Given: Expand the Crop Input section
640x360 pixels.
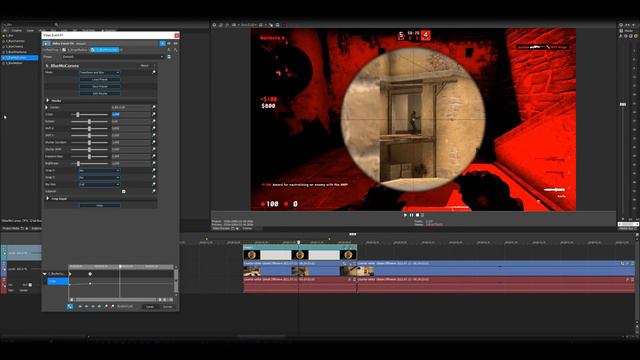Looking at the screenshot, I should (48, 198).
